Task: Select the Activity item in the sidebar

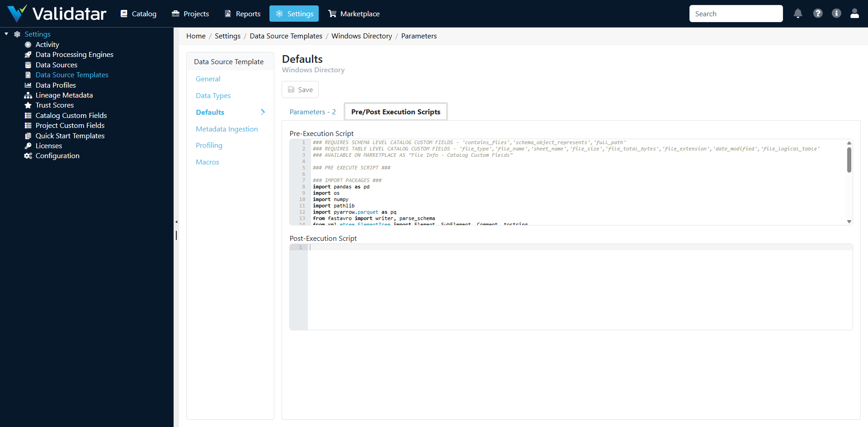Action: click(x=47, y=44)
